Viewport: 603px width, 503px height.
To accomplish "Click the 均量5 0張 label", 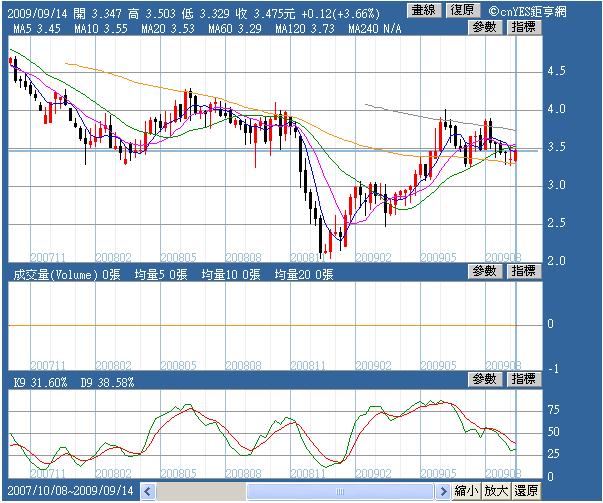I will pyautogui.click(x=161, y=275).
